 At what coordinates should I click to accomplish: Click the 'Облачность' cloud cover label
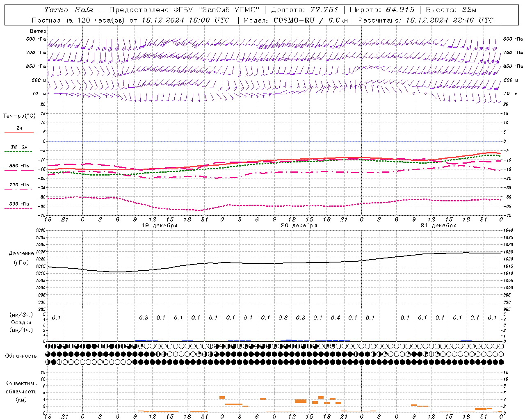click(21, 356)
